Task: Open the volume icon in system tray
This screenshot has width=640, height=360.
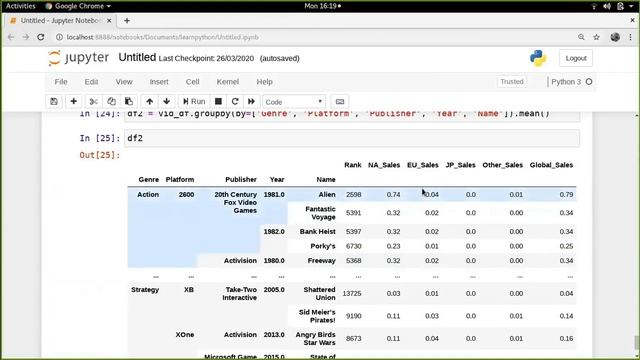Action: pyautogui.click(x=607, y=6)
